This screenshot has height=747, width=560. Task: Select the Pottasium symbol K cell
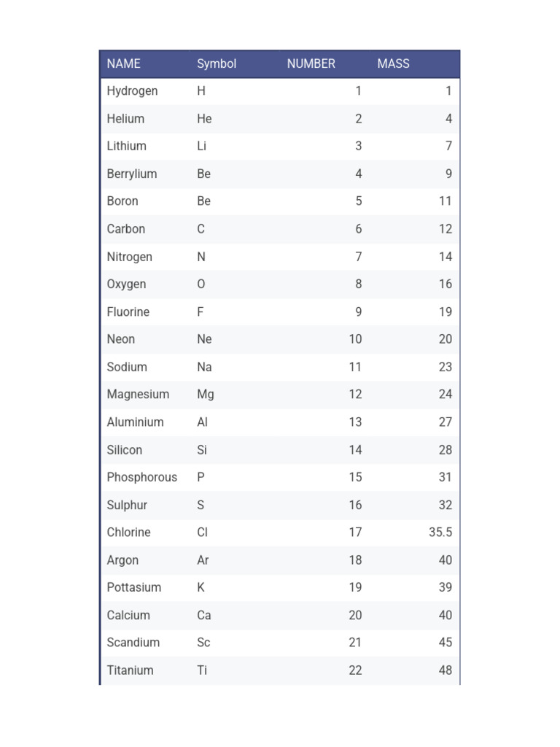(201, 587)
